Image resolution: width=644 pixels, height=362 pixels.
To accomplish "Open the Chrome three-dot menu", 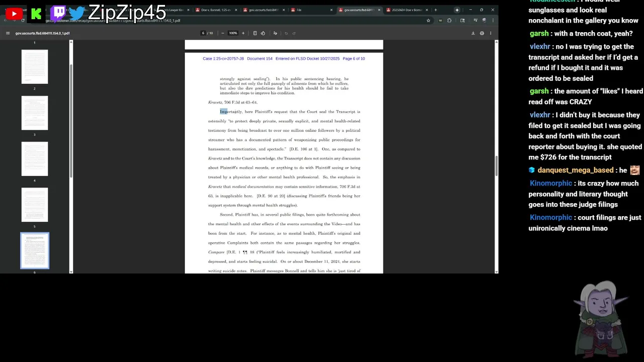I will click(x=493, y=21).
